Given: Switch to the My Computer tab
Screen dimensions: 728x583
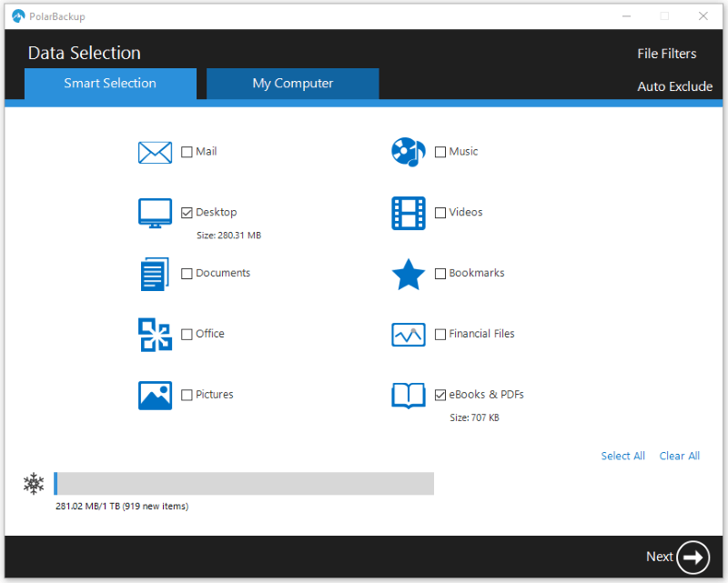Looking at the screenshot, I should tap(292, 84).
